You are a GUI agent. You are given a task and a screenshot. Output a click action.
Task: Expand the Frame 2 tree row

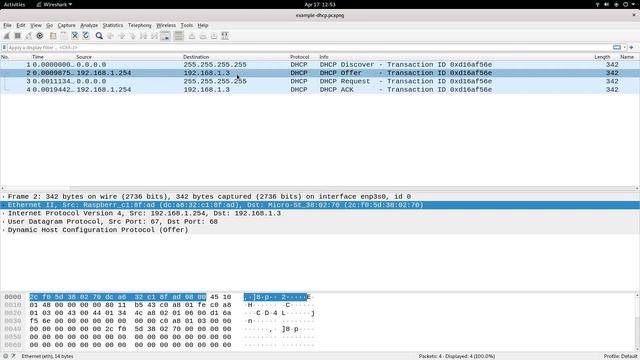(x=4, y=196)
